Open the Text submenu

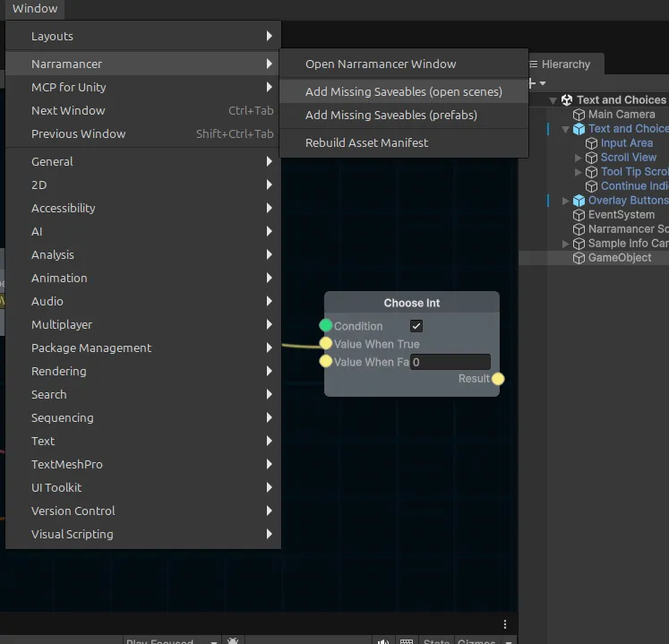143,441
